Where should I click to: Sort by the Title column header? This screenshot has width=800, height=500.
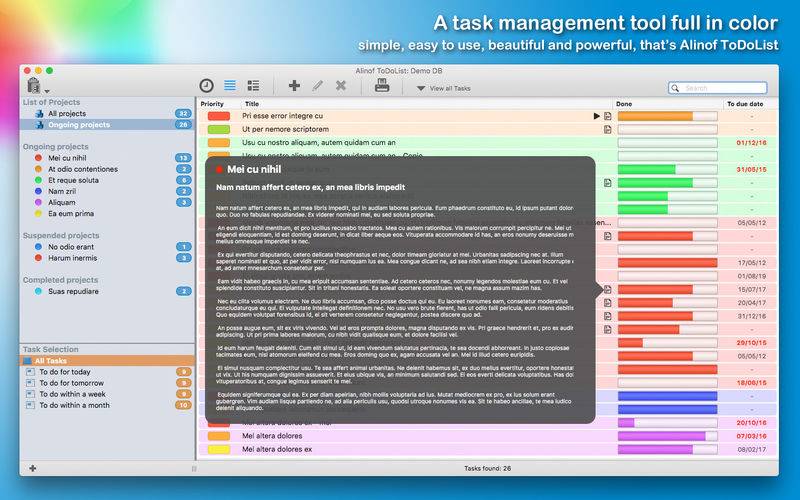click(x=427, y=104)
